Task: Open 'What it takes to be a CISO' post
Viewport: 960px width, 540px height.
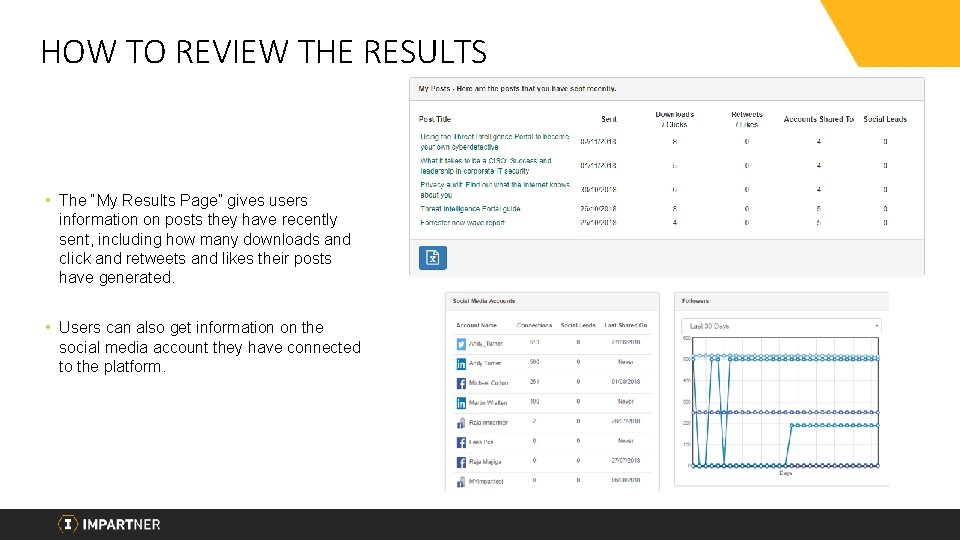Action: click(486, 166)
